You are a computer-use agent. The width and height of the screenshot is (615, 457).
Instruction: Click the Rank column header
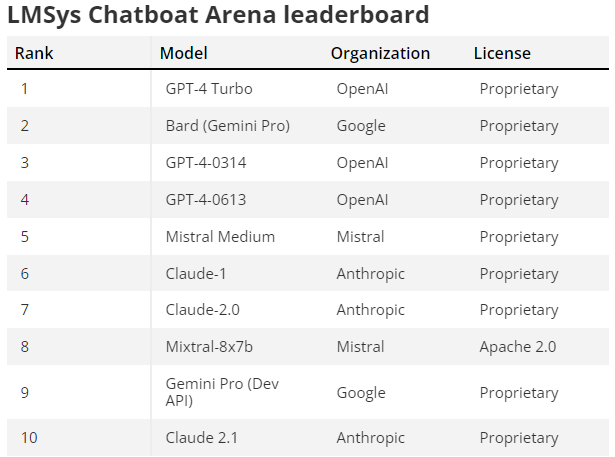(x=34, y=53)
